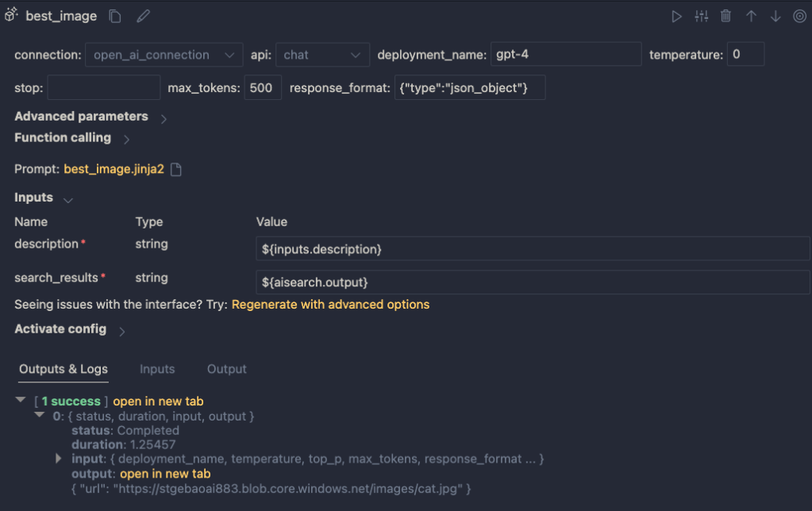Click the max_tokens input field

262,88
